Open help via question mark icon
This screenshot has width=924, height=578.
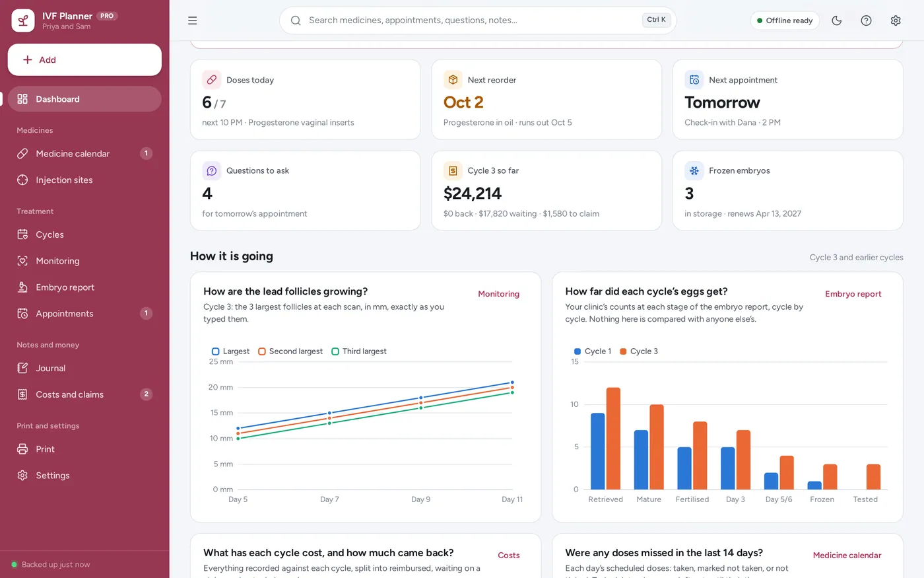[x=867, y=20]
